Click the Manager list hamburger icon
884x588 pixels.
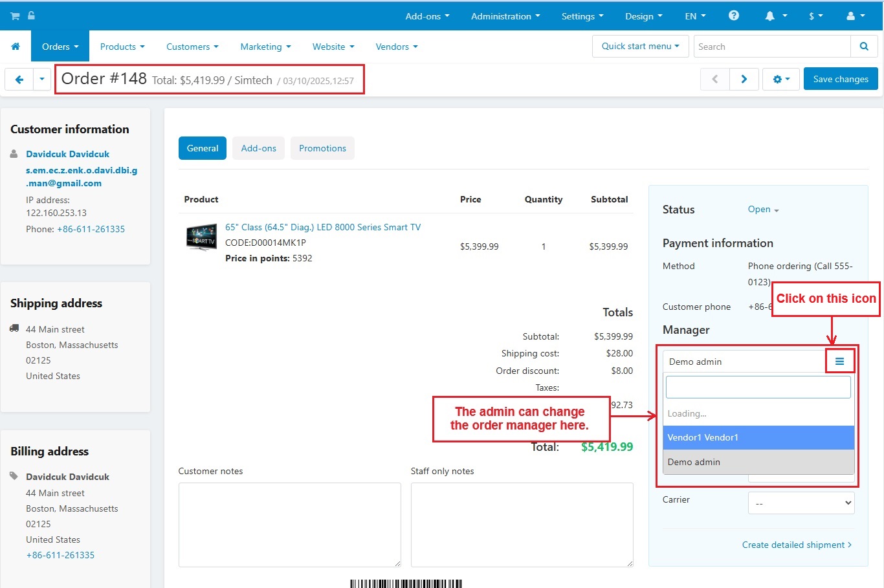click(839, 362)
